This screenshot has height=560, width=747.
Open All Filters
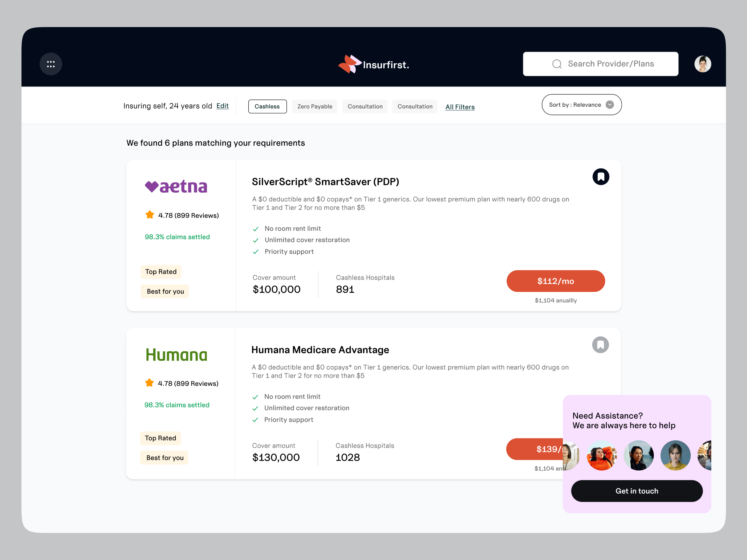(x=460, y=107)
